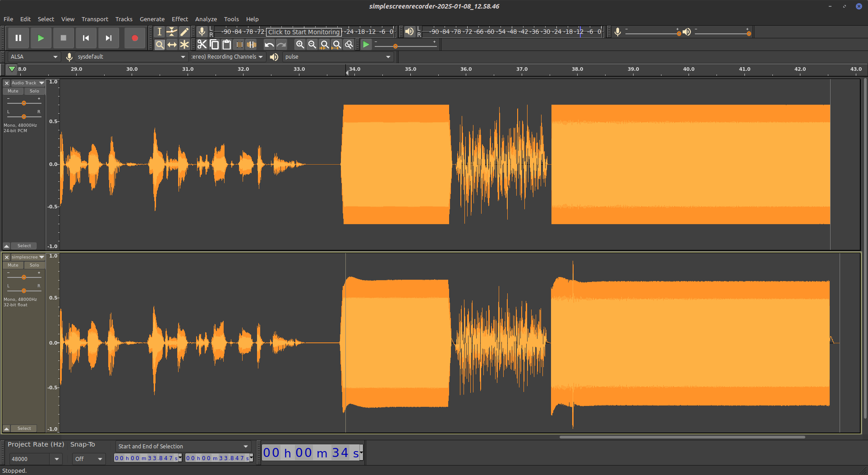This screenshot has width=868, height=475.
Task: Open the Snap-To Off dropdown
Action: (x=89, y=459)
